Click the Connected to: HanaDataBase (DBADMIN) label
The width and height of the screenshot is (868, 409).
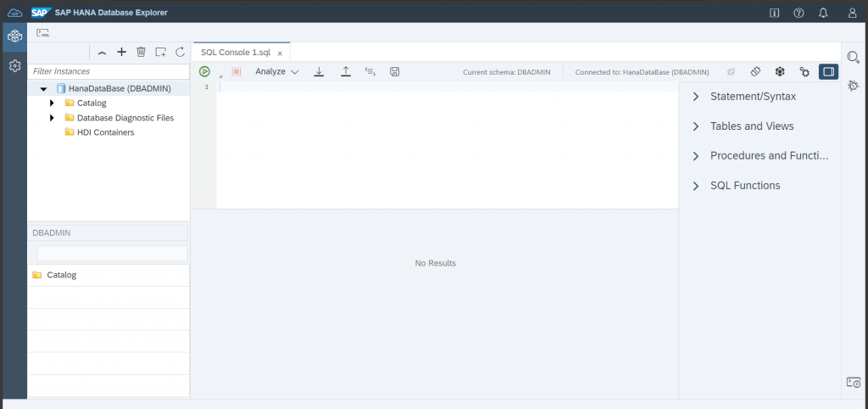(643, 72)
